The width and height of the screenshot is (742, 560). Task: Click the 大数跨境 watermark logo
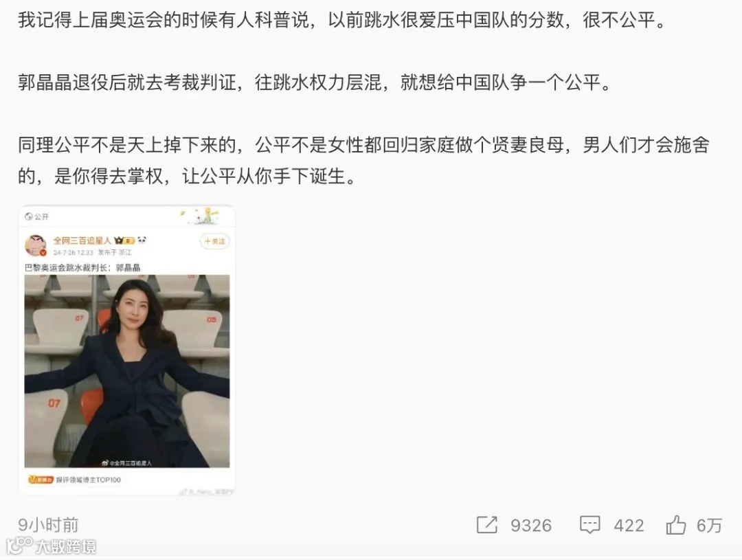[x=51, y=546]
